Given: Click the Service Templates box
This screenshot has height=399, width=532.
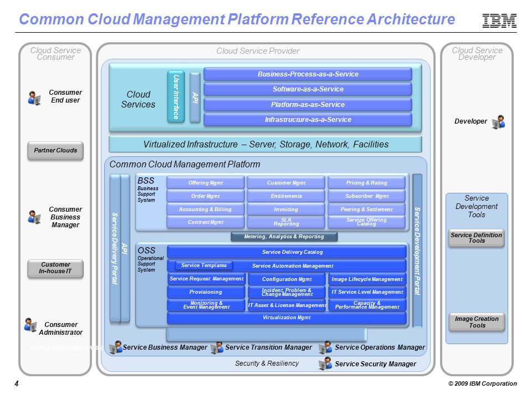Looking at the screenshot, I should pyautogui.click(x=204, y=265).
